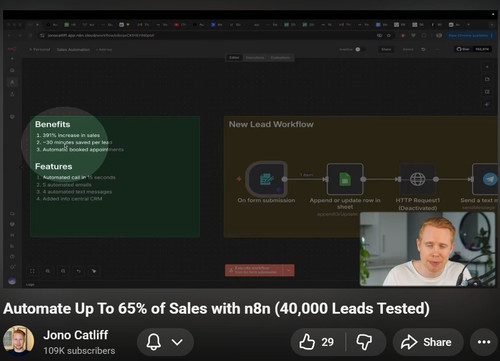Click the tidy up nodes icon

[x=94, y=271]
